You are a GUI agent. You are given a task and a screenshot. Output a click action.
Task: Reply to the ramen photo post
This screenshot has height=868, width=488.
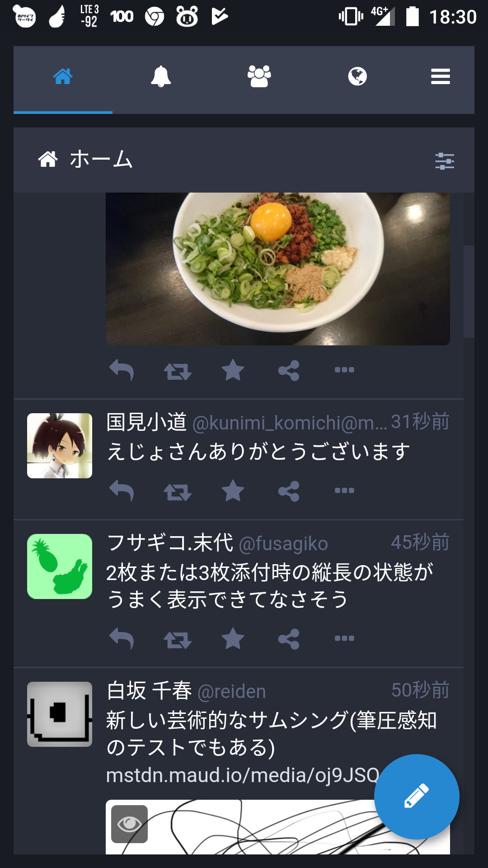pos(122,370)
